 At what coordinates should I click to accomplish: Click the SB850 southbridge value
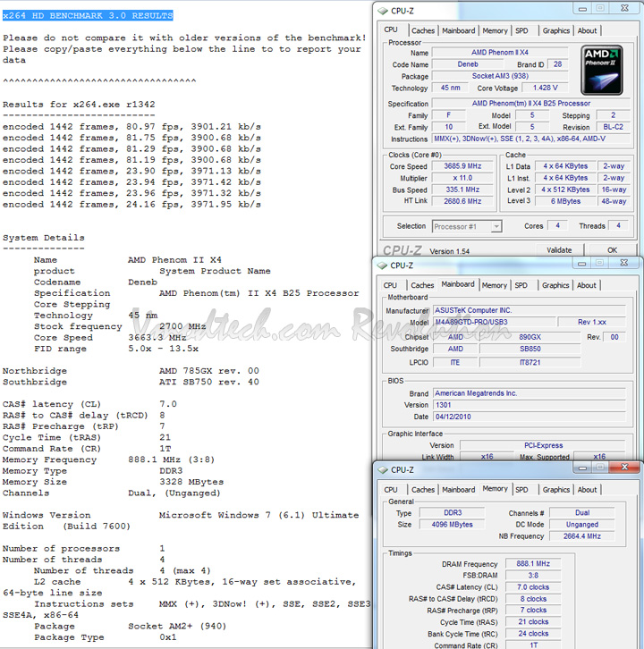(x=530, y=349)
